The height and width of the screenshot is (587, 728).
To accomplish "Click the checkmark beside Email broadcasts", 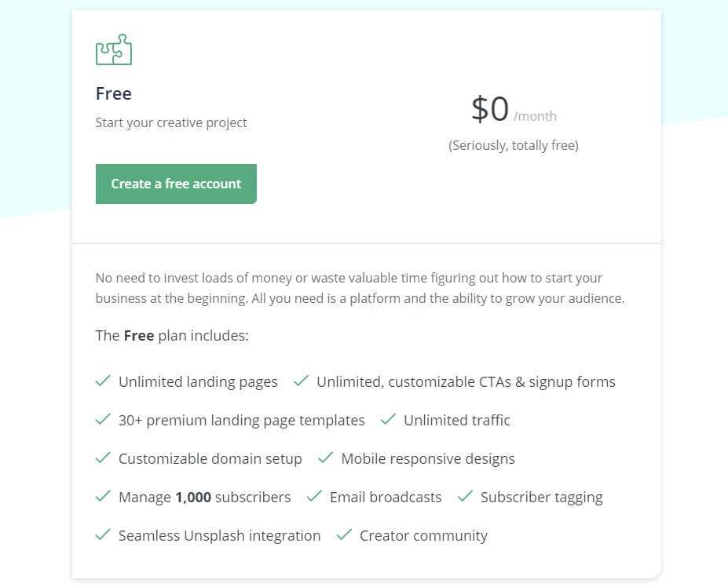I will 314,496.
